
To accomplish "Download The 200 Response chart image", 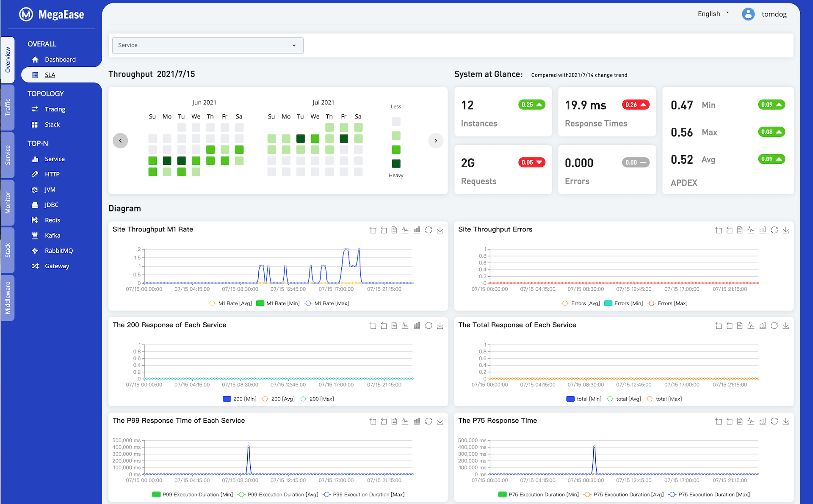I will coord(440,326).
